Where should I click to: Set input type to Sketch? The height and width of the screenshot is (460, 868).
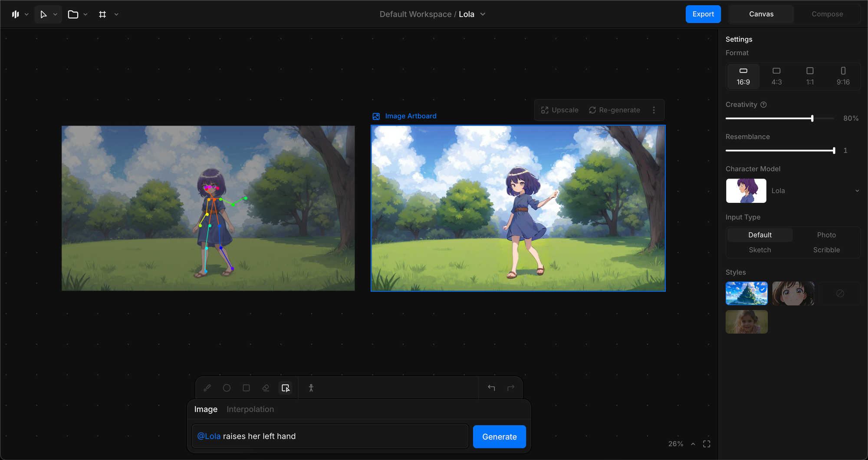tap(760, 250)
